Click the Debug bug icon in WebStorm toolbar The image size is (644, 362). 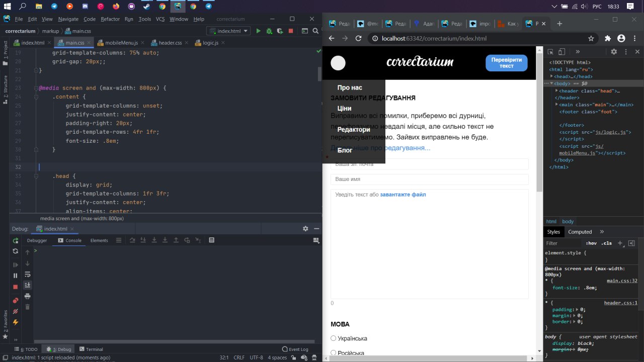tap(269, 31)
